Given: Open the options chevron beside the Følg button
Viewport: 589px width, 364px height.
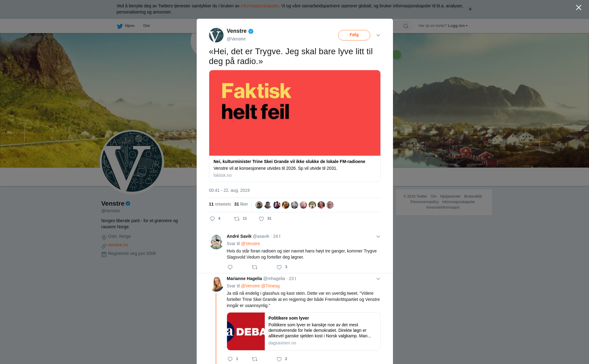Looking at the screenshot, I should pyautogui.click(x=378, y=35).
